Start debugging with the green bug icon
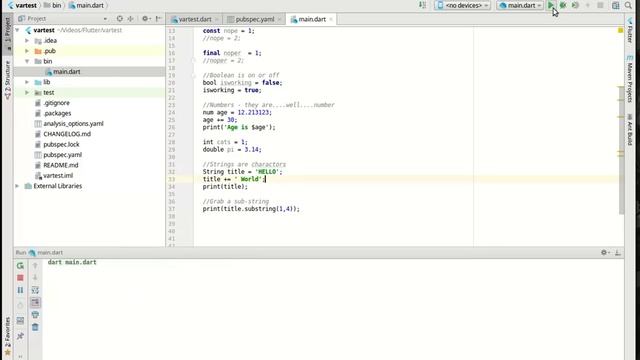This screenshot has height=360, width=640. pyautogui.click(x=563, y=5)
